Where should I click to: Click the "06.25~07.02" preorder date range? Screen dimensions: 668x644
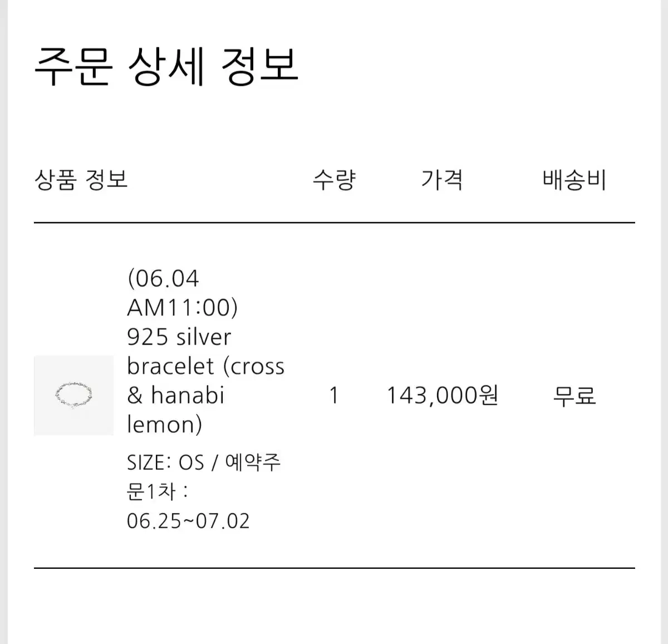188,521
